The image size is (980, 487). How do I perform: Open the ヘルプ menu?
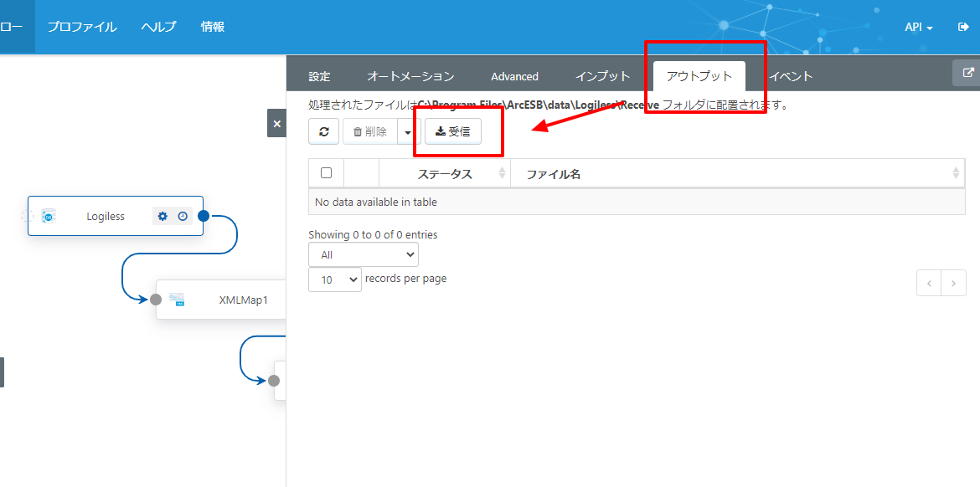click(x=158, y=27)
